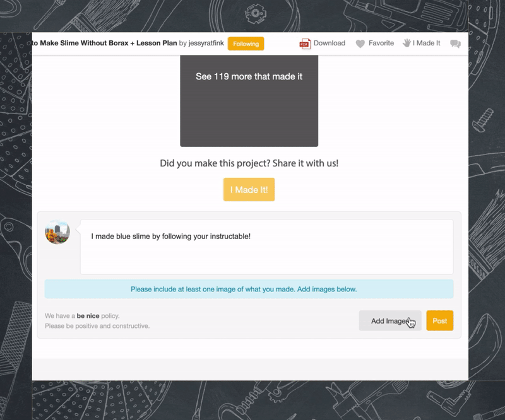Open the Download link in the header
Viewport: 505px width, 420px height.
(x=329, y=43)
